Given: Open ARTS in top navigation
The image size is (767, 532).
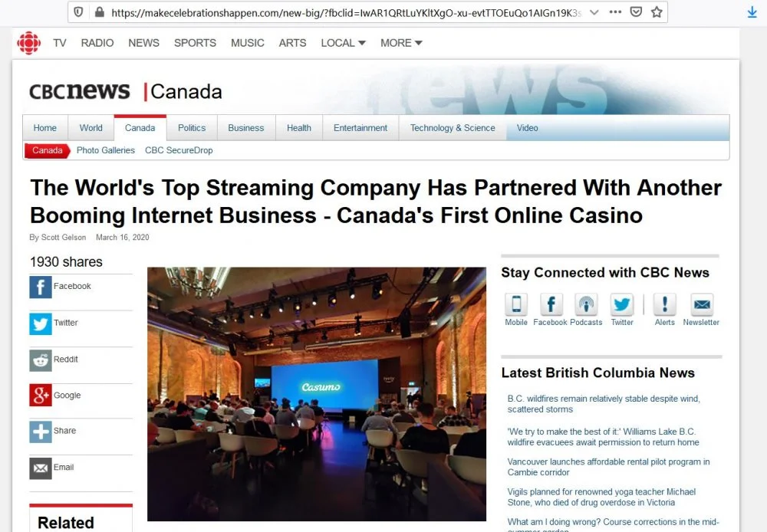Looking at the screenshot, I should (292, 43).
